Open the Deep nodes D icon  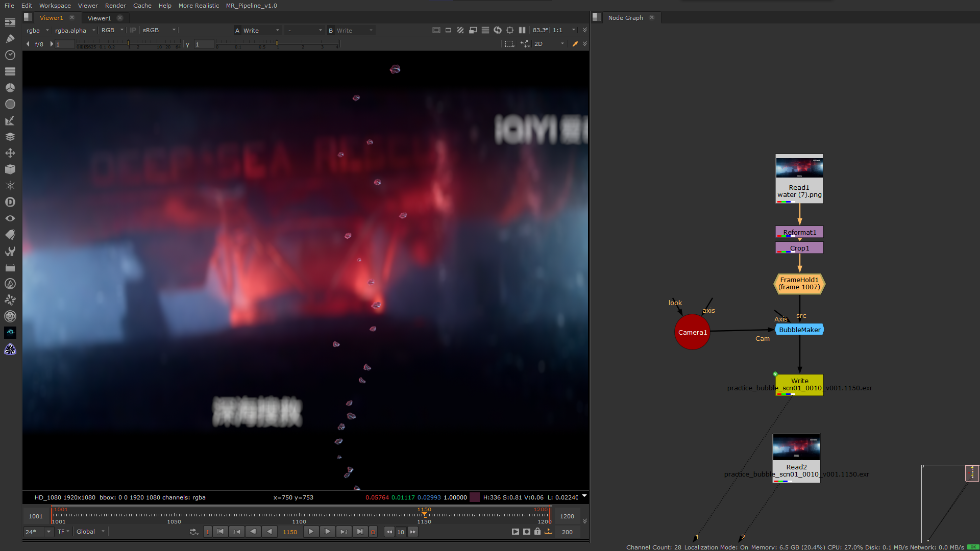[x=10, y=202]
